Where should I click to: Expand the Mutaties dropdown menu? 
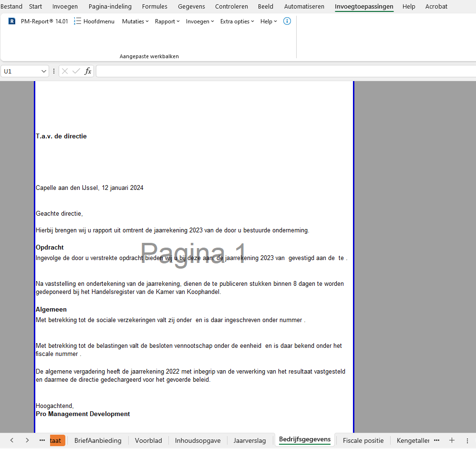pyautogui.click(x=135, y=21)
